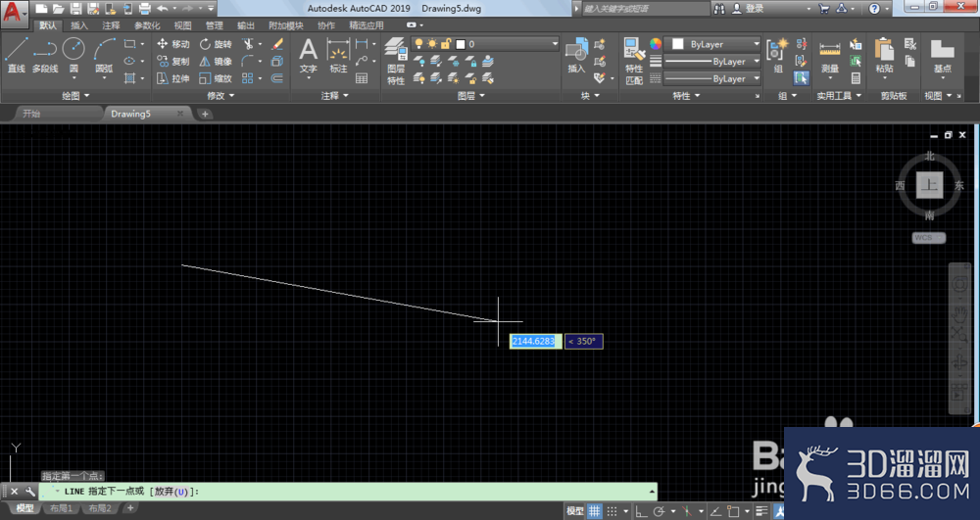
Task: Switch to the Parametric (参数化) ribbon tab
Action: click(x=148, y=25)
